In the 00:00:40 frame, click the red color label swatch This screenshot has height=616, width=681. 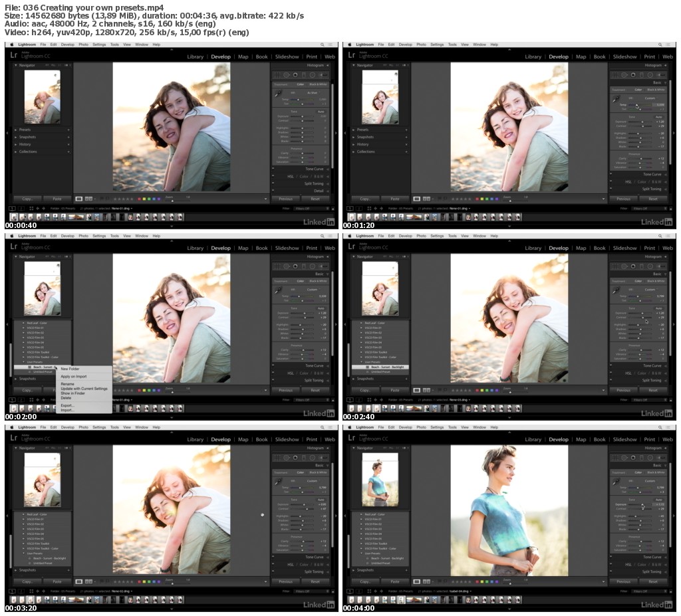pos(139,199)
